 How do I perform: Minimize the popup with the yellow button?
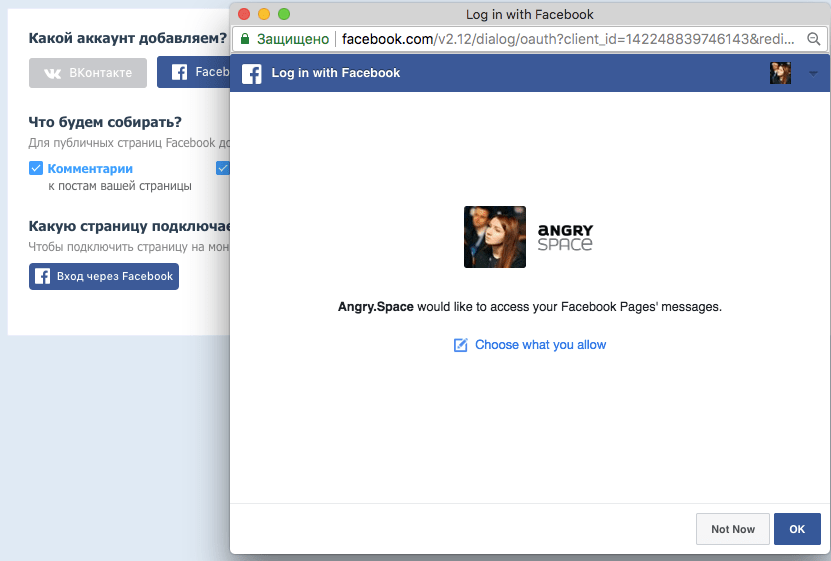click(264, 14)
